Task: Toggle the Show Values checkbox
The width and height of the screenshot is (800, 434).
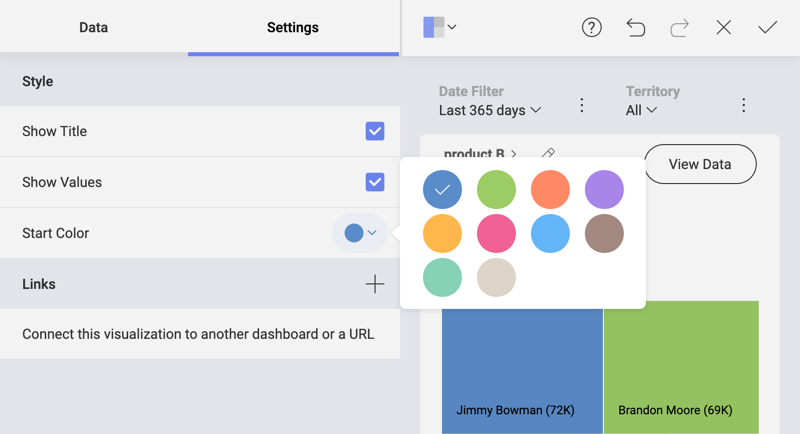Action: click(375, 182)
